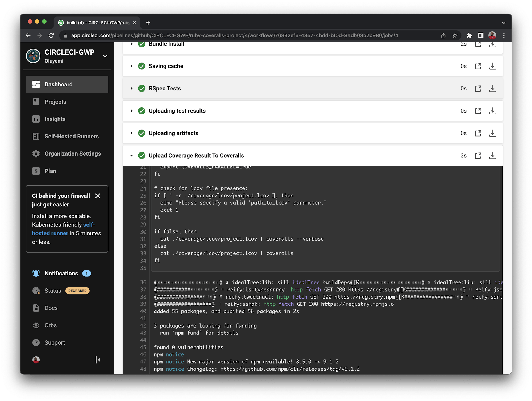Go to Projects in the sidebar
The height and width of the screenshot is (401, 532).
(55, 102)
